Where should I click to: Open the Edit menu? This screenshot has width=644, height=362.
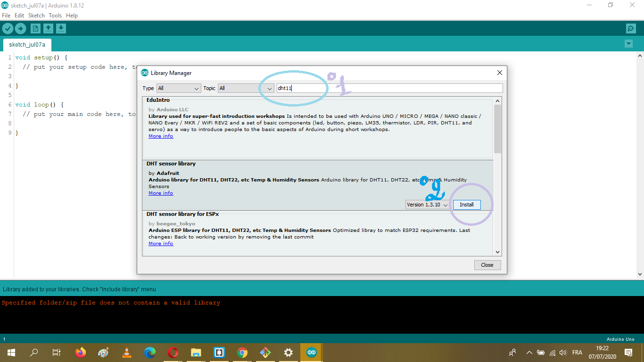[19, 16]
